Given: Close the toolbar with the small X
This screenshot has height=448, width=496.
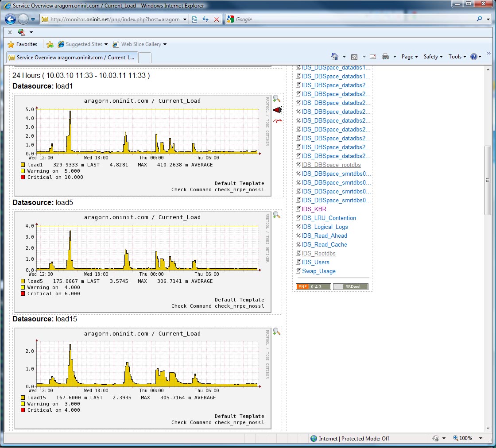Looking at the screenshot, I should [10, 32].
